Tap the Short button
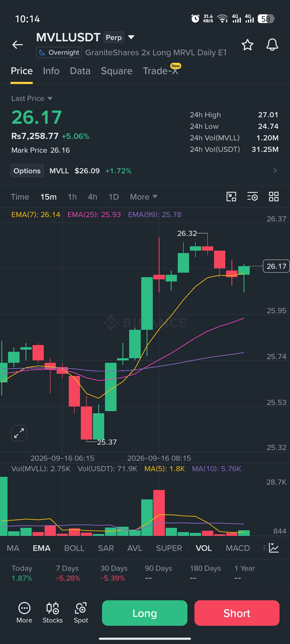290x644 pixels. click(237, 613)
